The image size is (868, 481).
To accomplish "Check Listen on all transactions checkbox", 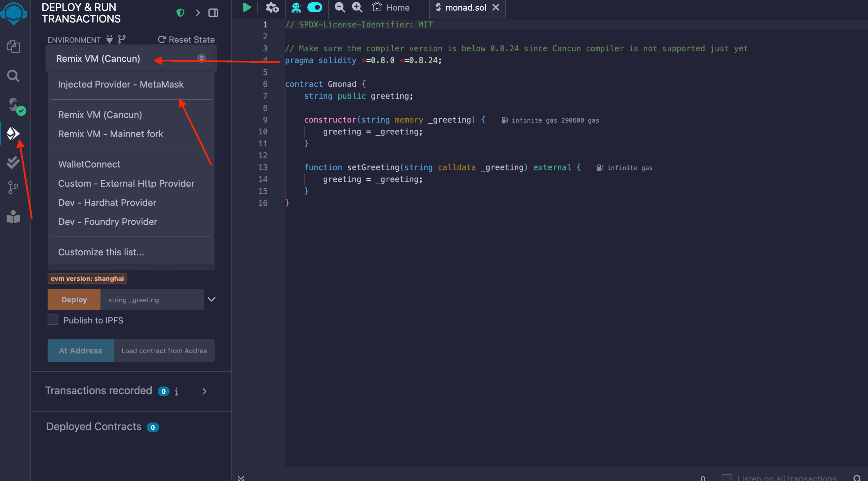I will pos(727,478).
